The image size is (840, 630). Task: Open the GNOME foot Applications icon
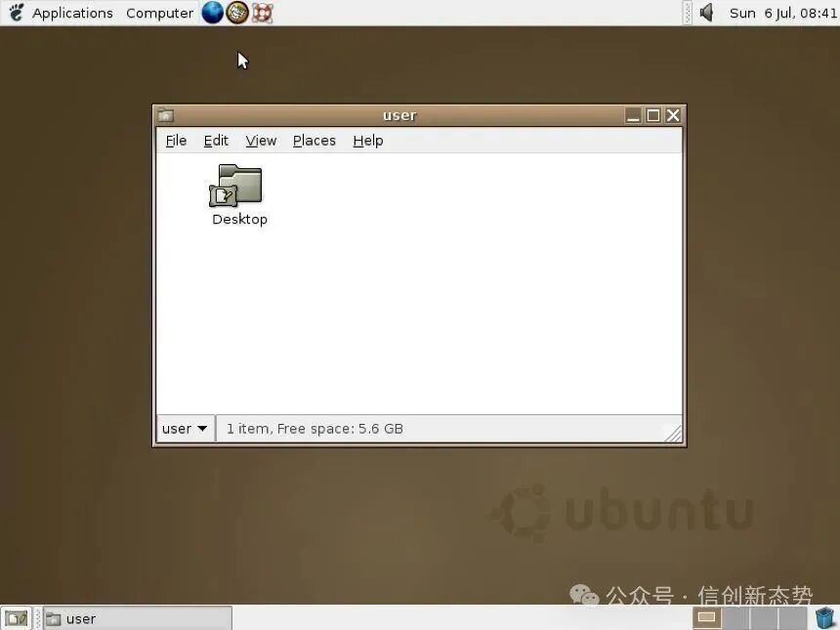point(16,13)
